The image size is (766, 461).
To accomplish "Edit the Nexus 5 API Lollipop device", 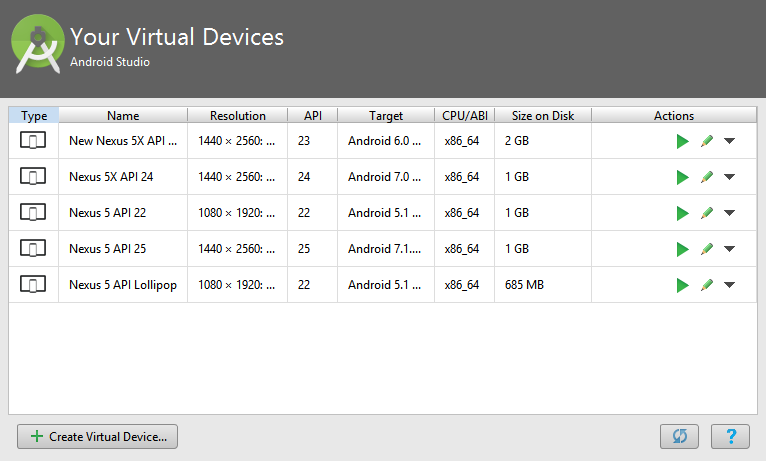I will pyautogui.click(x=706, y=285).
